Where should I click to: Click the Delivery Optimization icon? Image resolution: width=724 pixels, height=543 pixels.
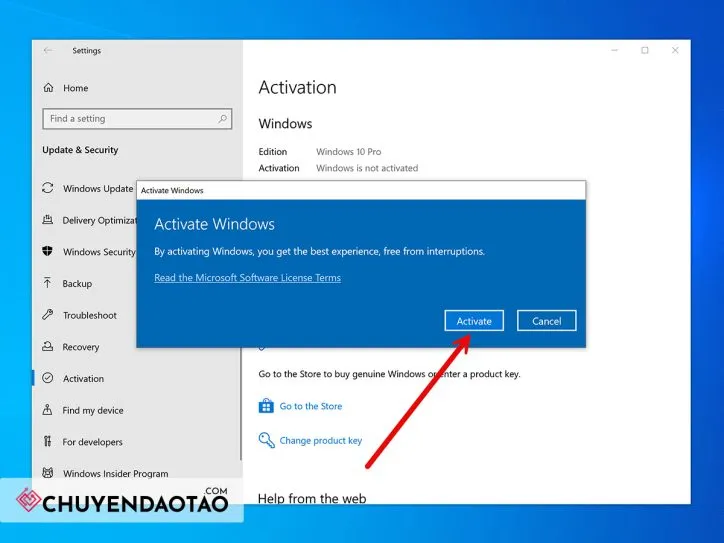click(48, 220)
